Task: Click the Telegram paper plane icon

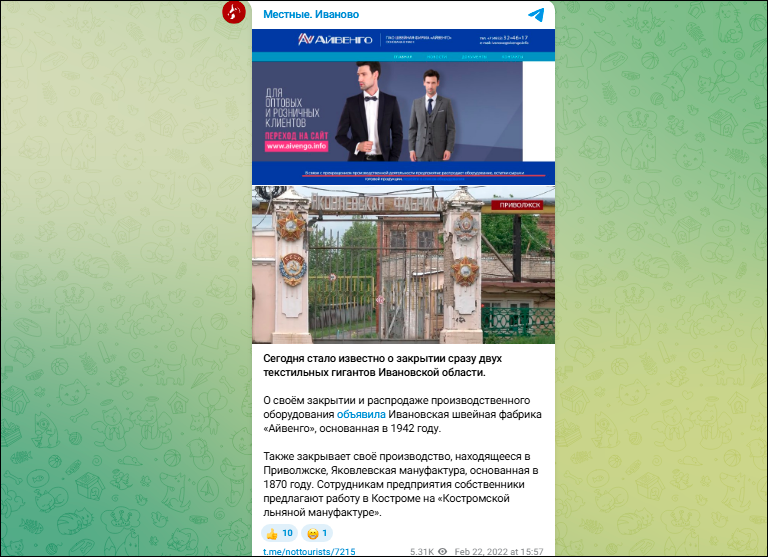Action: (537, 14)
